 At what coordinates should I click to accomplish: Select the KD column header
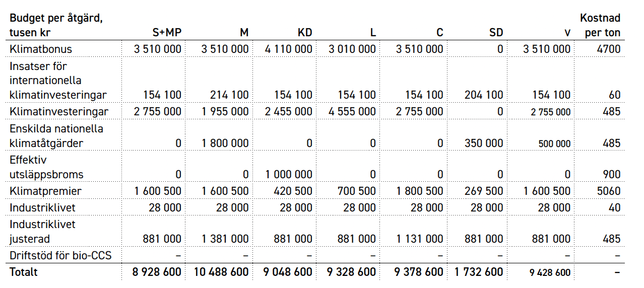coord(305,33)
